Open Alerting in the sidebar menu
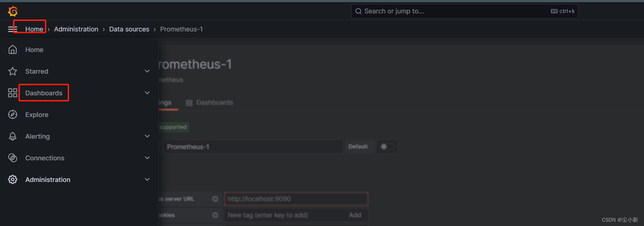The image size is (644, 226). click(x=38, y=136)
